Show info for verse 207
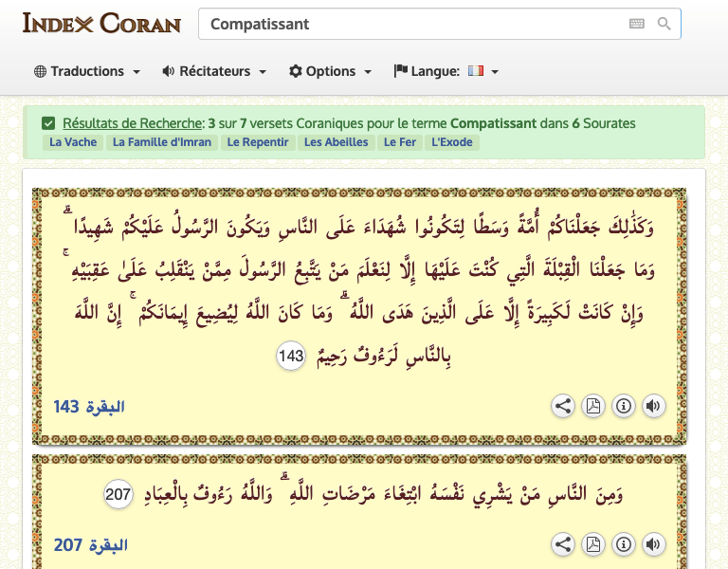Image resolution: width=728 pixels, height=569 pixels. tap(623, 544)
